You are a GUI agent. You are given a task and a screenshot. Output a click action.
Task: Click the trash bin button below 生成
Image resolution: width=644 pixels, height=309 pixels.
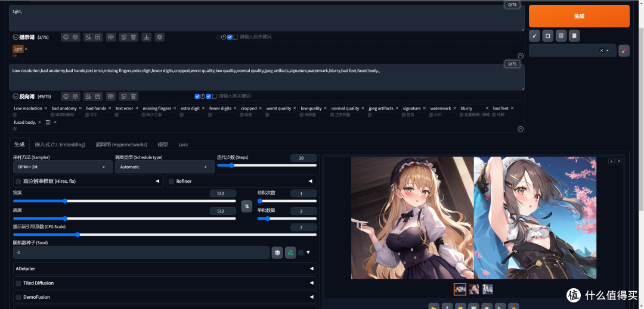point(561,36)
